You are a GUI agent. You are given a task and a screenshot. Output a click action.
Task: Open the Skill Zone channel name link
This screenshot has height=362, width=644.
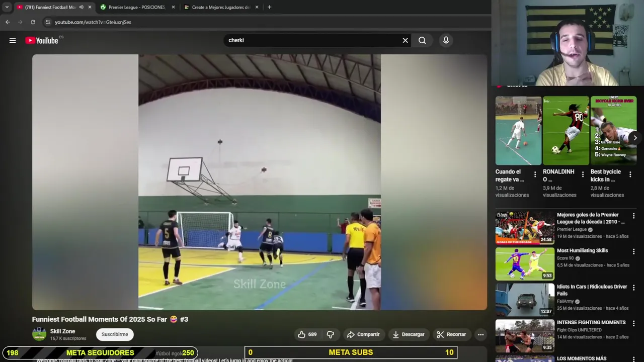point(62,331)
